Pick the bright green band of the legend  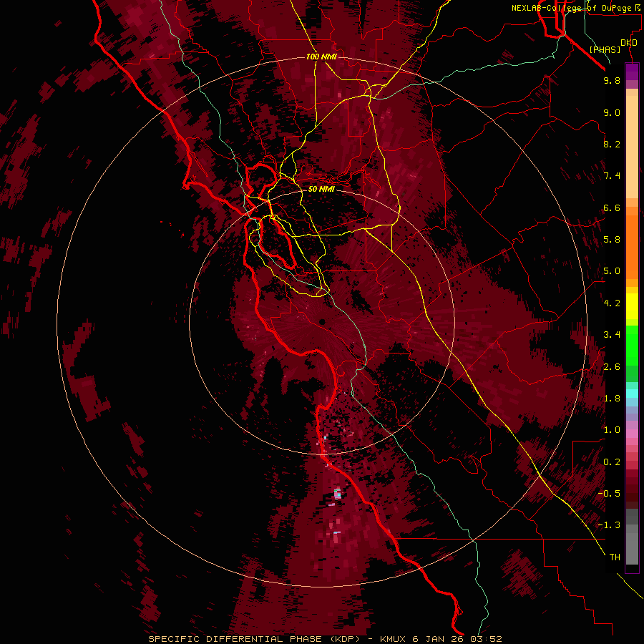click(632, 345)
